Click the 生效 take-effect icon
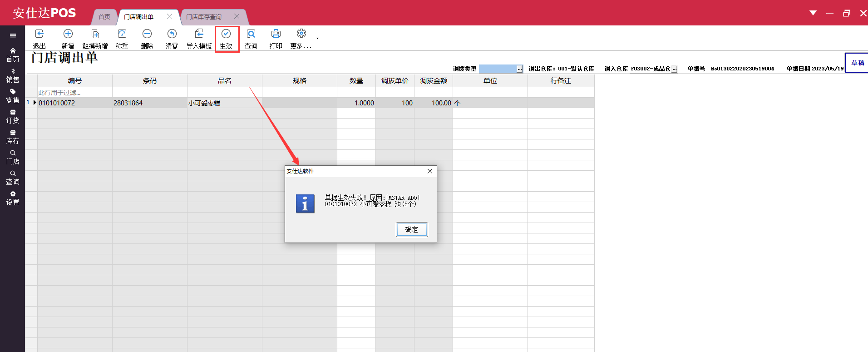 coord(226,39)
